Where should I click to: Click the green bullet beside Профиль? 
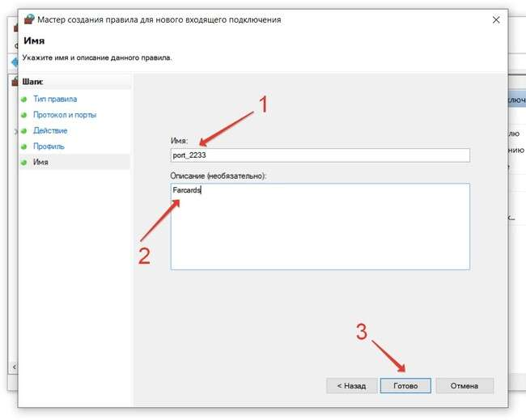(24, 146)
